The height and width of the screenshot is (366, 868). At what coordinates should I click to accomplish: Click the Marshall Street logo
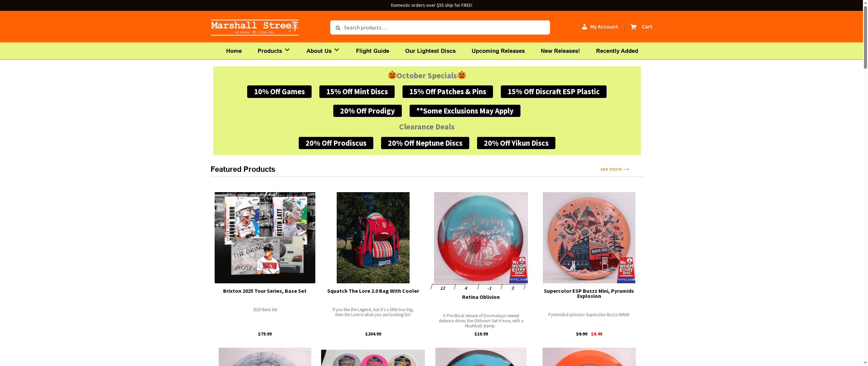(x=255, y=27)
